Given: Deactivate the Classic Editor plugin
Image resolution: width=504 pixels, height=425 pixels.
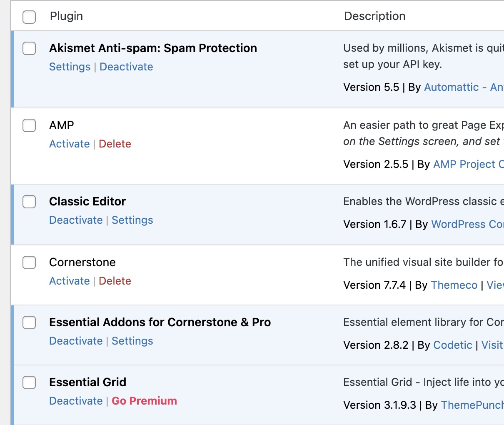Looking at the screenshot, I should coord(76,220).
